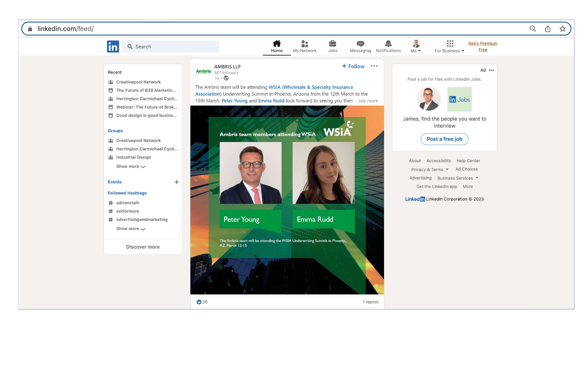Screen dimensions: 588x392
Task: Click the LinkedIn logo icon
Action: click(x=113, y=47)
